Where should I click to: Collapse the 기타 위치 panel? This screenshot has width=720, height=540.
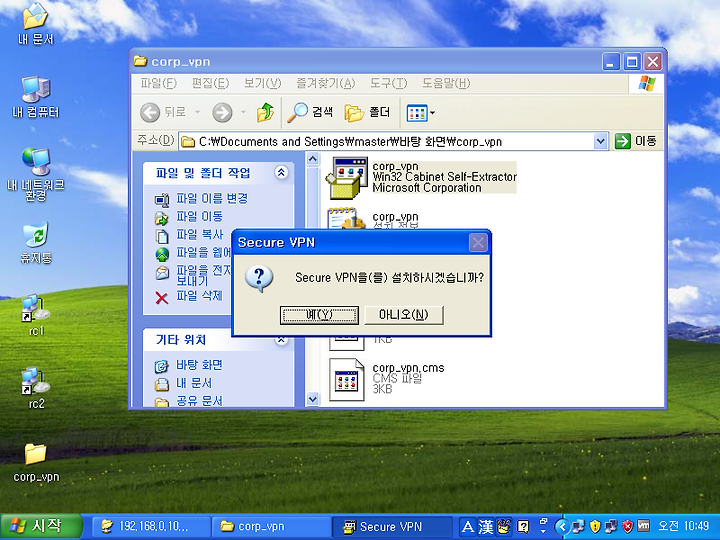pyautogui.click(x=281, y=340)
